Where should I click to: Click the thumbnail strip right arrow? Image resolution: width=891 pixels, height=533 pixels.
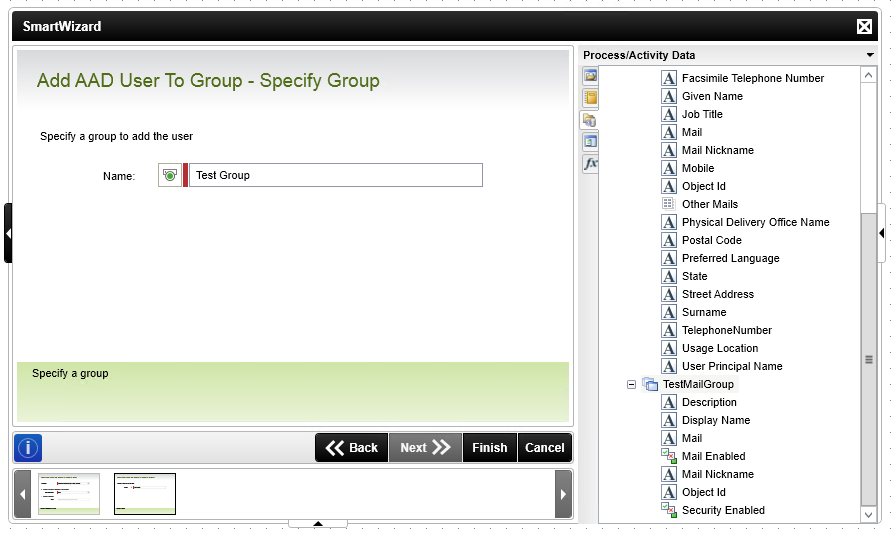point(563,494)
